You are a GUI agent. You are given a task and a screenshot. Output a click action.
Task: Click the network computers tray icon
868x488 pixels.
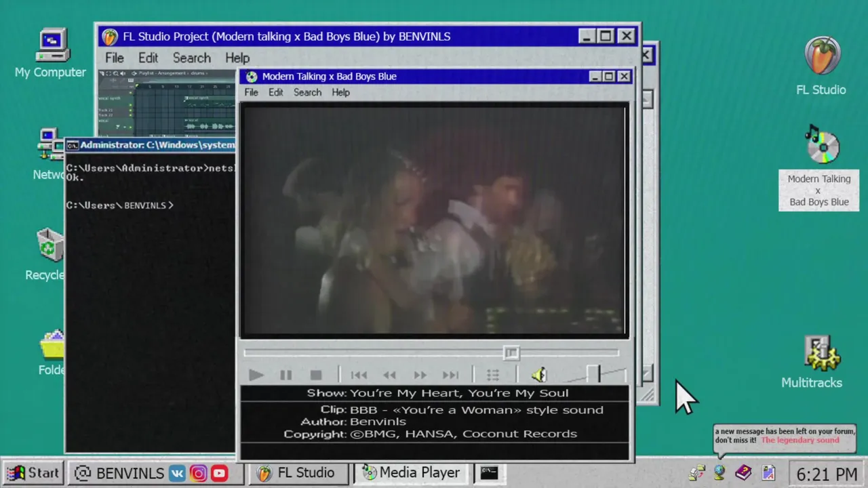point(696,472)
